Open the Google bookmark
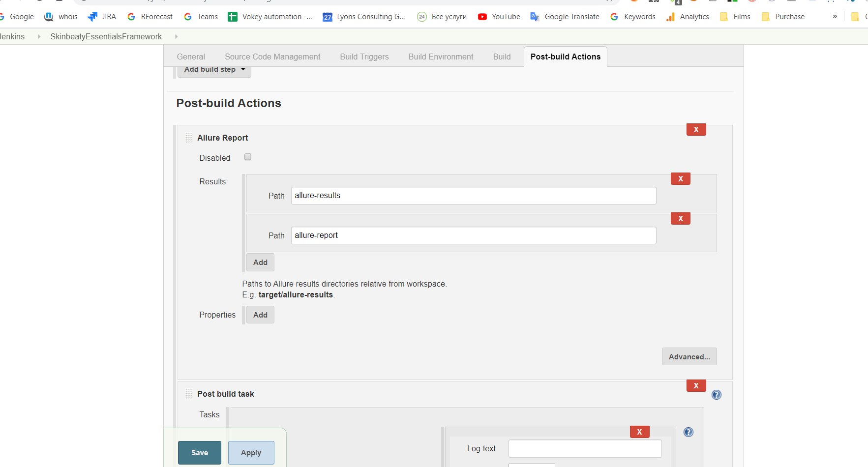Viewport: 868px width, 467px height. tap(17, 17)
